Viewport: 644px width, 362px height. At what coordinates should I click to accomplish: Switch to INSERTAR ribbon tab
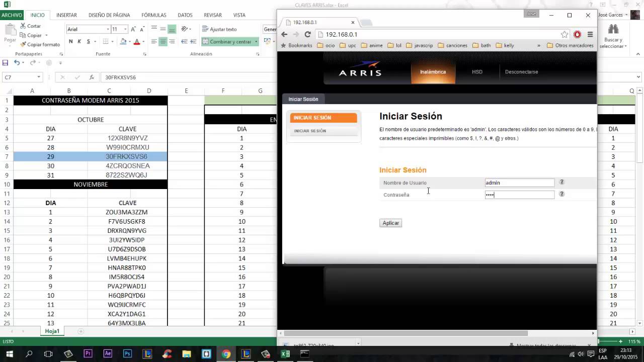tap(66, 15)
